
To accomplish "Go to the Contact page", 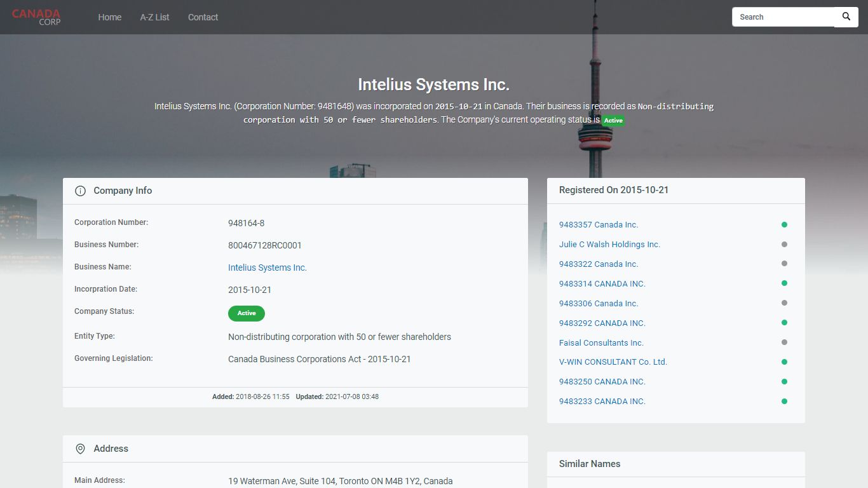I will [x=203, y=17].
